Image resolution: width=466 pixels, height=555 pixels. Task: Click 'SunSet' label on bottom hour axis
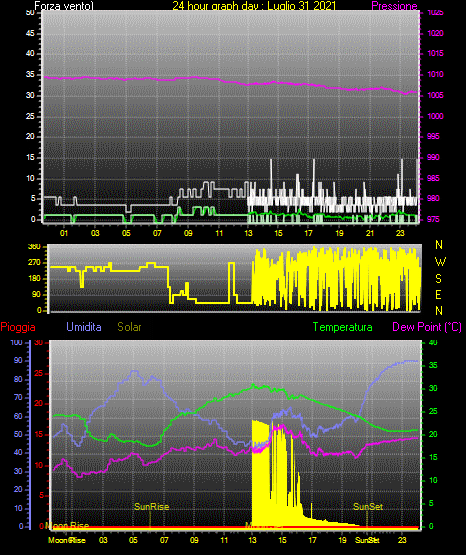(367, 540)
